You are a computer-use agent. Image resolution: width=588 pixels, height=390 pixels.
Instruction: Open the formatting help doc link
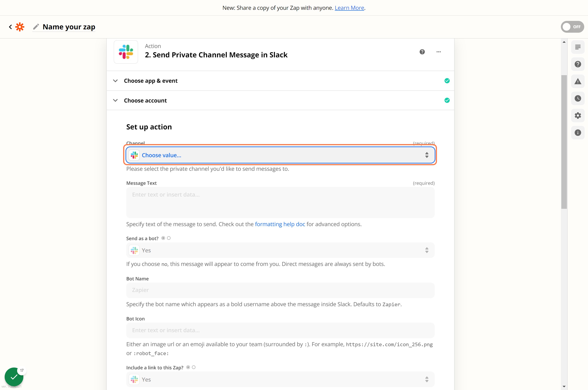(280, 224)
